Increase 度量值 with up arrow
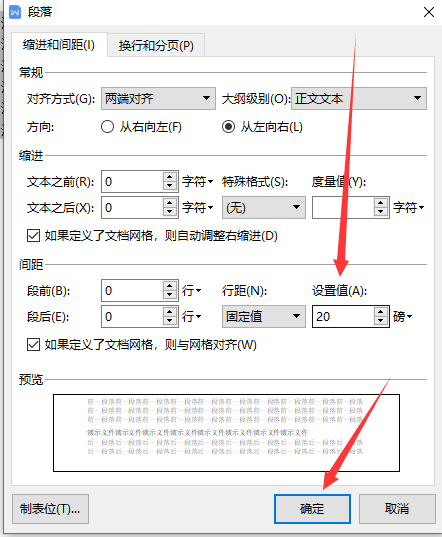 pyautogui.click(x=381, y=203)
